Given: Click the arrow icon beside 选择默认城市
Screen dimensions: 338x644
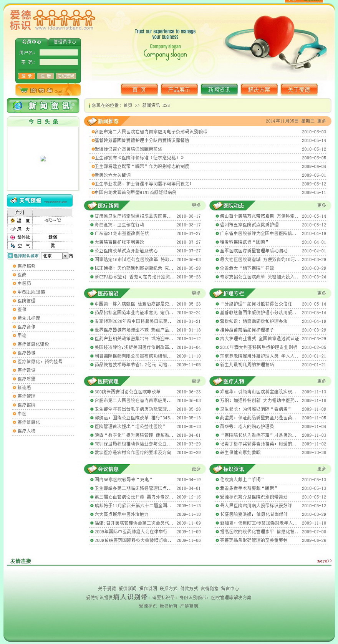Looking at the screenshot, I should (10, 256).
